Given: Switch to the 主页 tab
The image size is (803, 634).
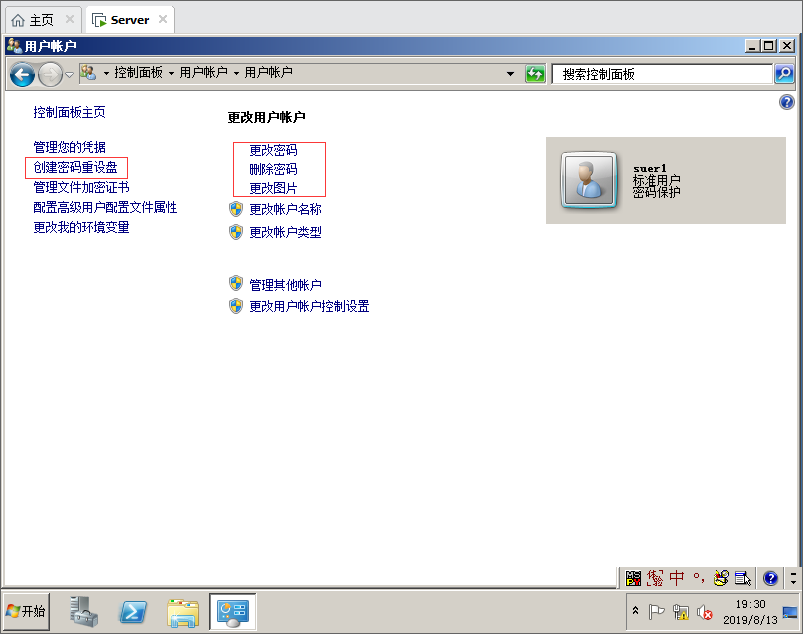Looking at the screenshot, I should [x=41, y=19].
